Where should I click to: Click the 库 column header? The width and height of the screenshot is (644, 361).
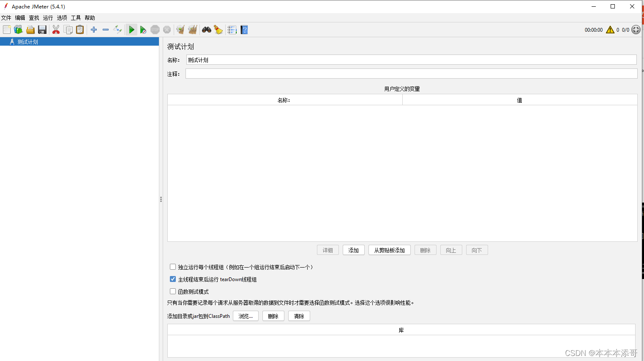(x=401, y=330)
